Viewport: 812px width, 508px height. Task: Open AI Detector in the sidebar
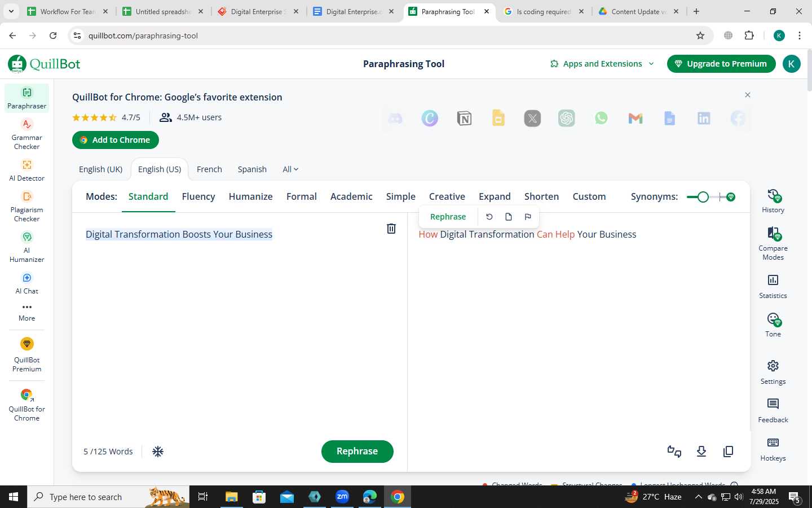(27, 170)
